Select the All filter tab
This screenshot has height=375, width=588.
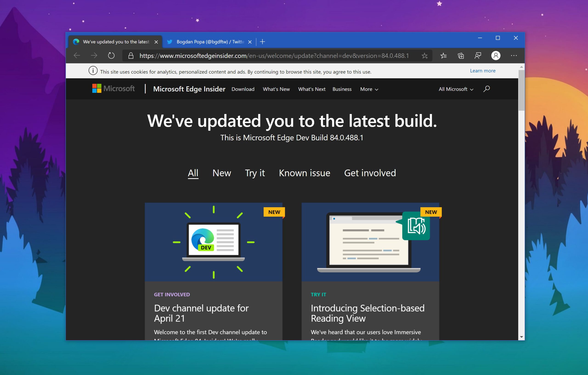point(193,173)
